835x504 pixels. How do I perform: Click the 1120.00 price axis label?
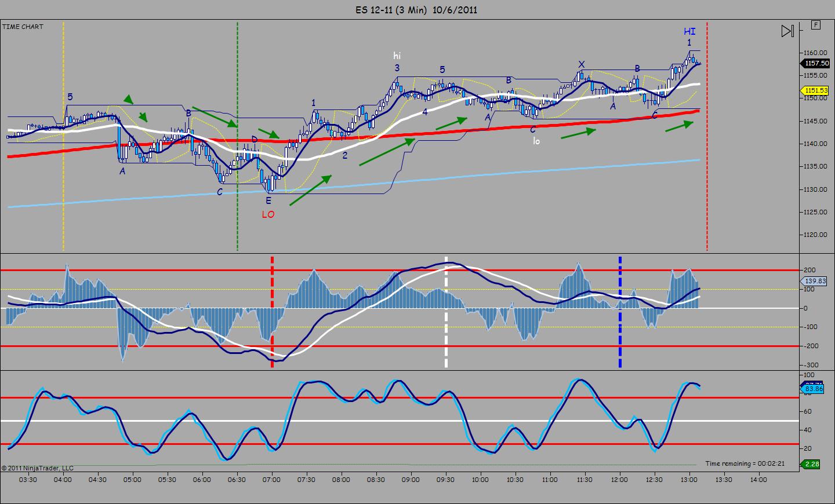(815, 235)
